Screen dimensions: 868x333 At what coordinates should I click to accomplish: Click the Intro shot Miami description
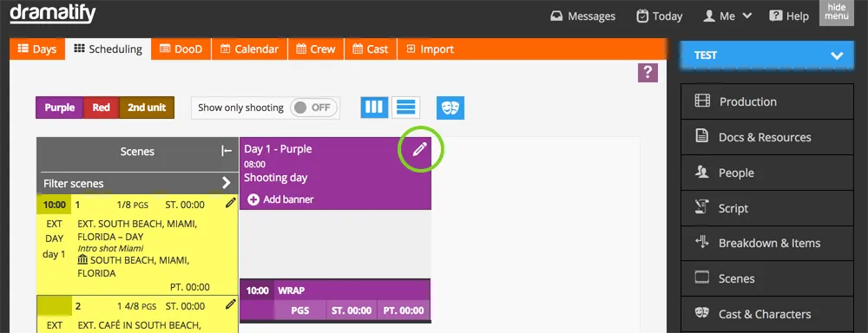(x=110, y=248)
